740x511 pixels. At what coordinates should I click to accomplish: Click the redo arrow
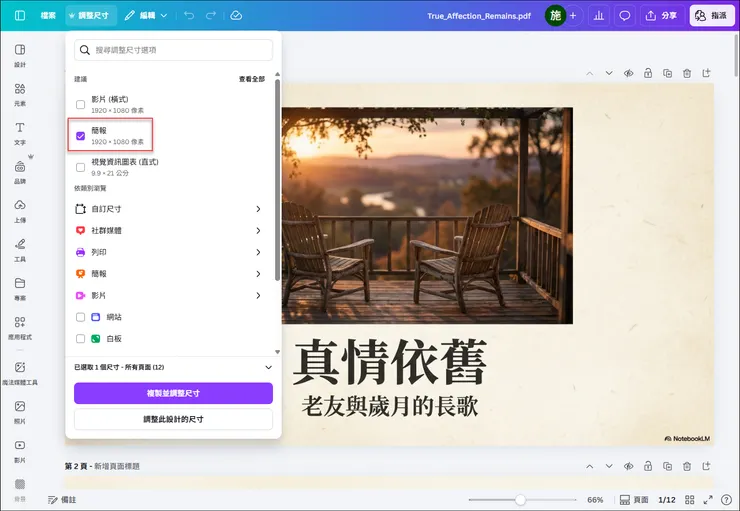click(211, 16)
